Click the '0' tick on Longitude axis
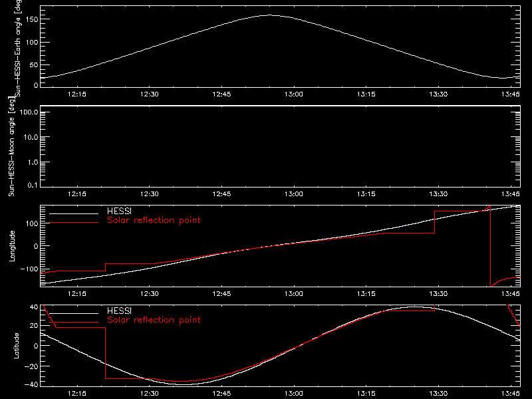Viewport: 532px width, 399px height. 36,246
